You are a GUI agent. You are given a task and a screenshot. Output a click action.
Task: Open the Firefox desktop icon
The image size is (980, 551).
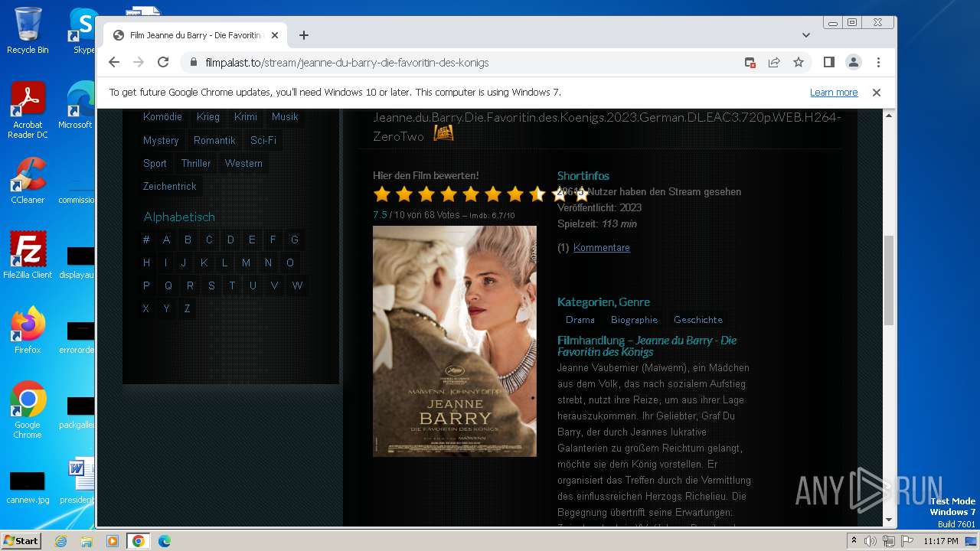click(x=28, y=331)
